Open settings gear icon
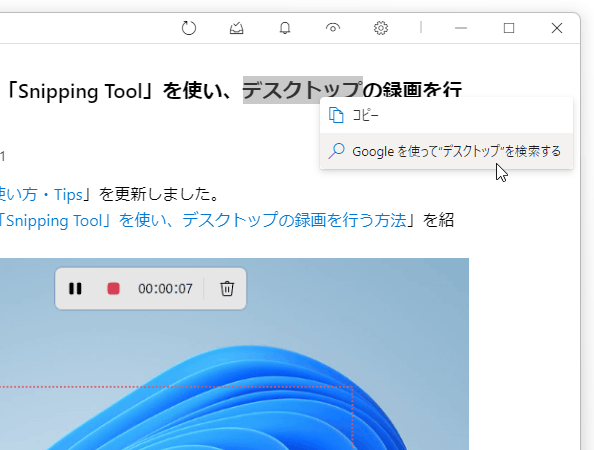The image size is (594, 450). 381,28
